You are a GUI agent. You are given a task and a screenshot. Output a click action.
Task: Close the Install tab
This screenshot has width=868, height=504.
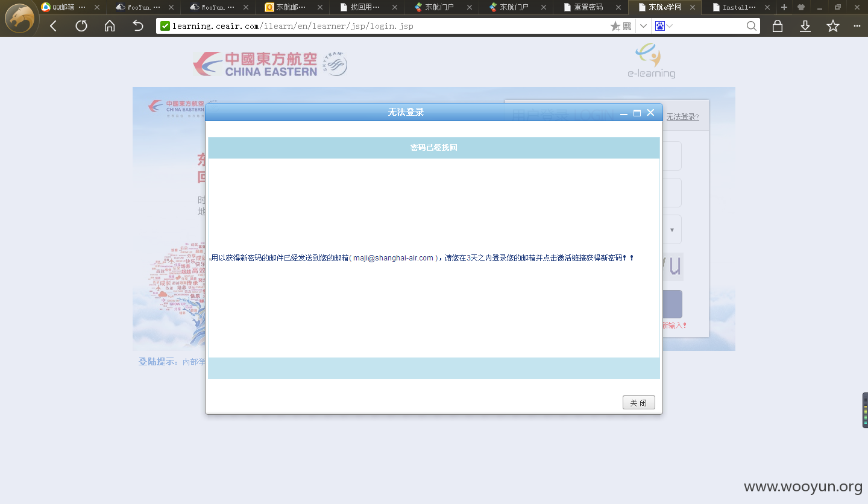767,7
